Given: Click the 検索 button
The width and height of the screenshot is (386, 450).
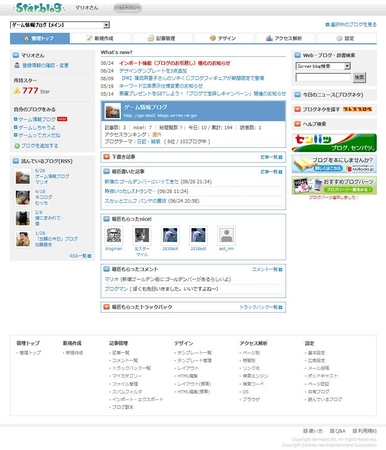Looking at the screenshot, I should pos(359,78).
